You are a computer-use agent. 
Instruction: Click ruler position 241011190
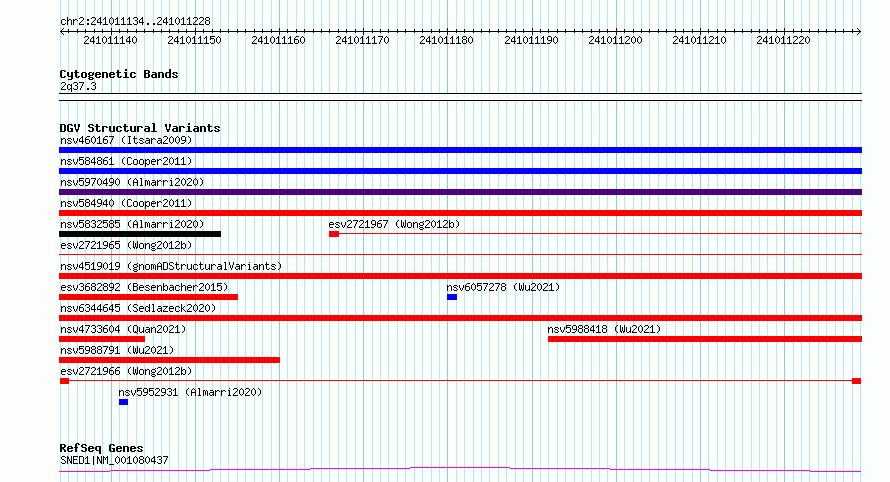531,40
